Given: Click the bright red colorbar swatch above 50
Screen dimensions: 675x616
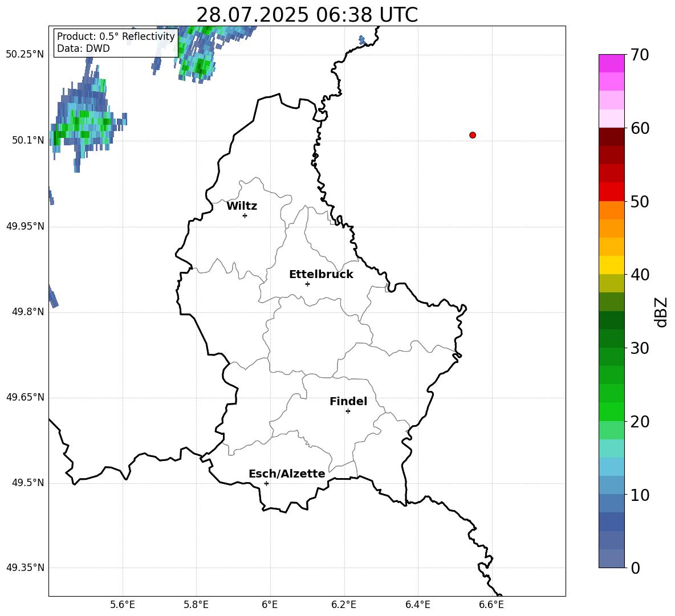Looking at the screenshot, I should (x=612, y=192).
